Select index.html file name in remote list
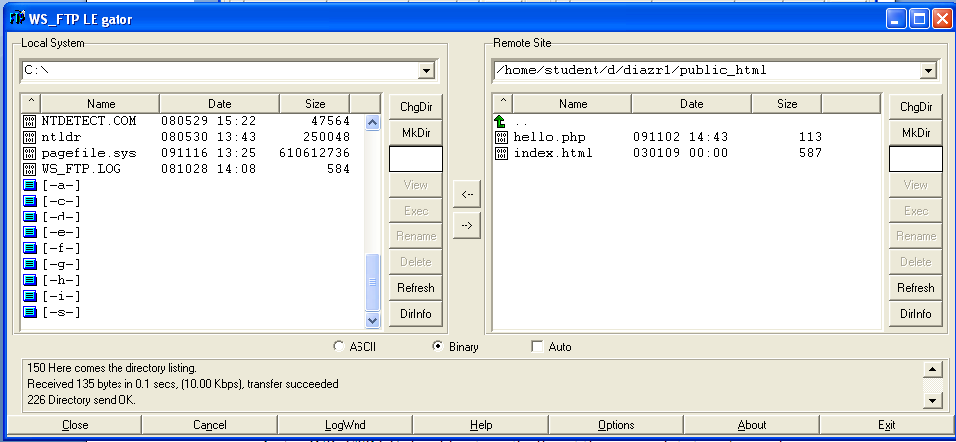This screenshot has height=442, width=956. (x=553, y=152)
